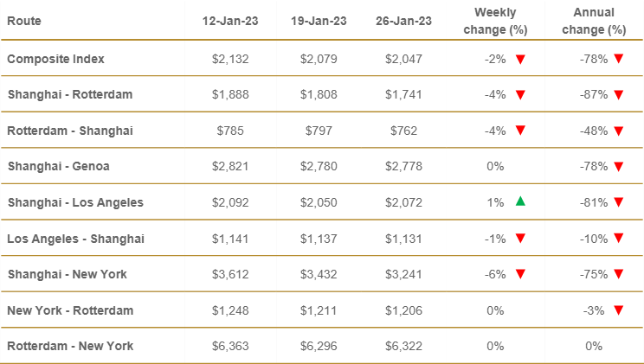The image size is (644, 364).
Task: Select the 26-Jan-23 column header
Action: click(403, 21)
